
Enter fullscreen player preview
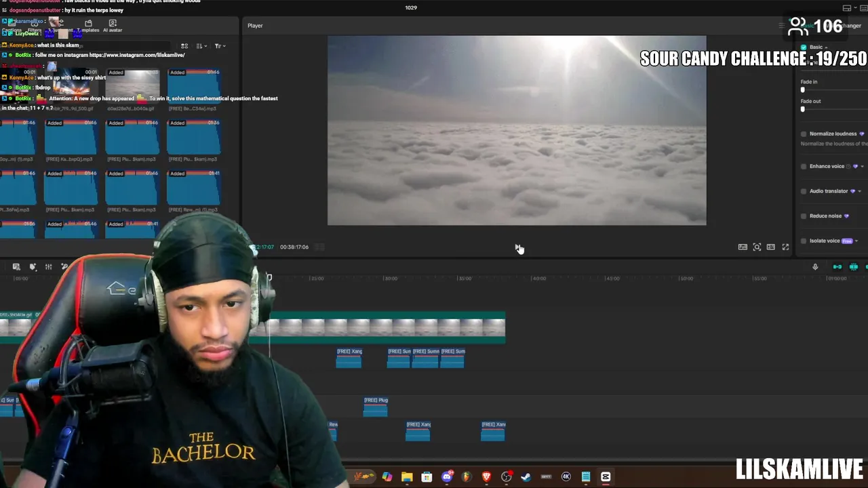tap(785, 247)
